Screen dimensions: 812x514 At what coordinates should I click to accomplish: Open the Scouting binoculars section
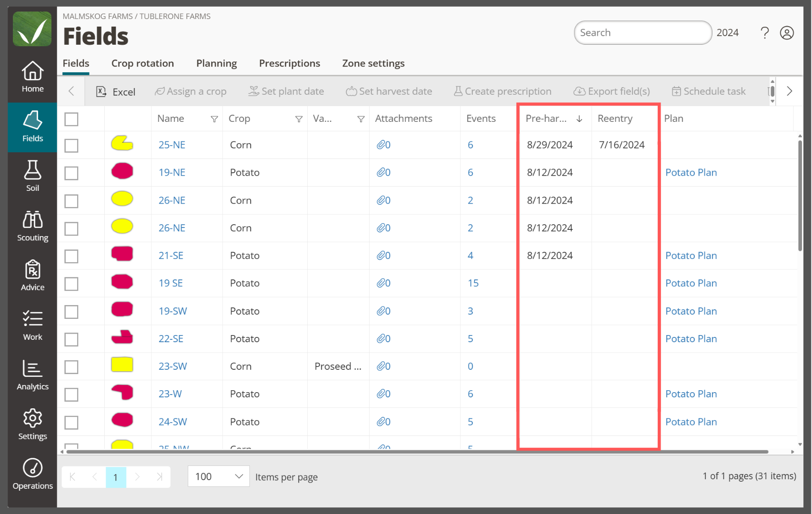[x=32, y=226]
